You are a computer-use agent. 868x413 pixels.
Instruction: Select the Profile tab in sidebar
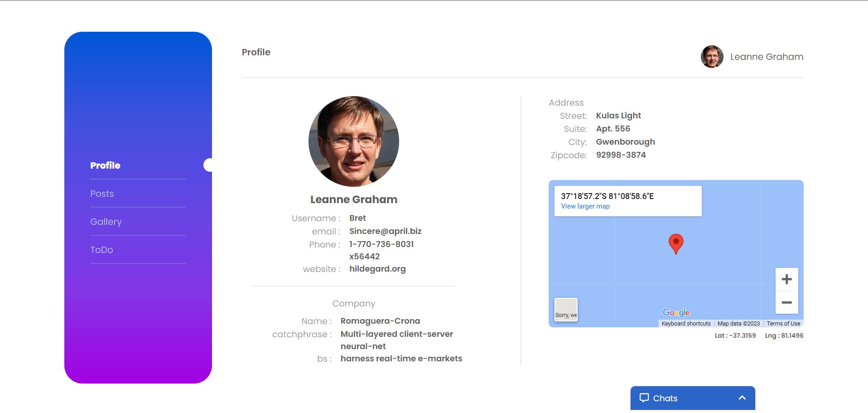(x=105, y=165)
